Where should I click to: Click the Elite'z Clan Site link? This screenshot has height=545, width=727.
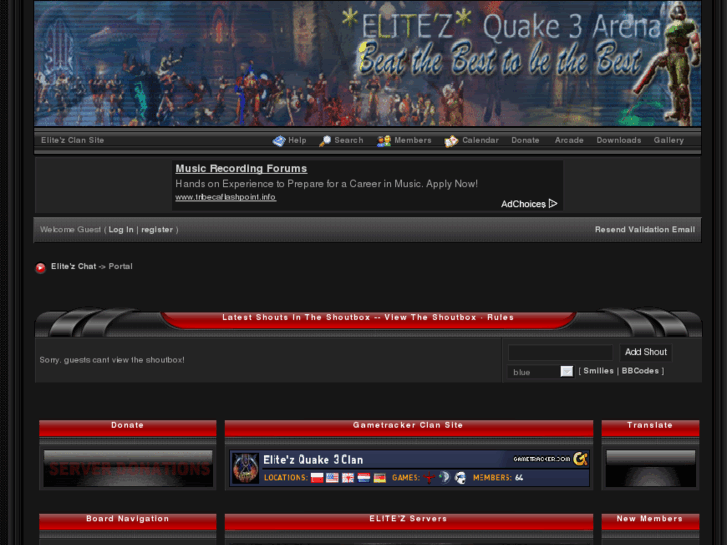(x=72, y=140)
